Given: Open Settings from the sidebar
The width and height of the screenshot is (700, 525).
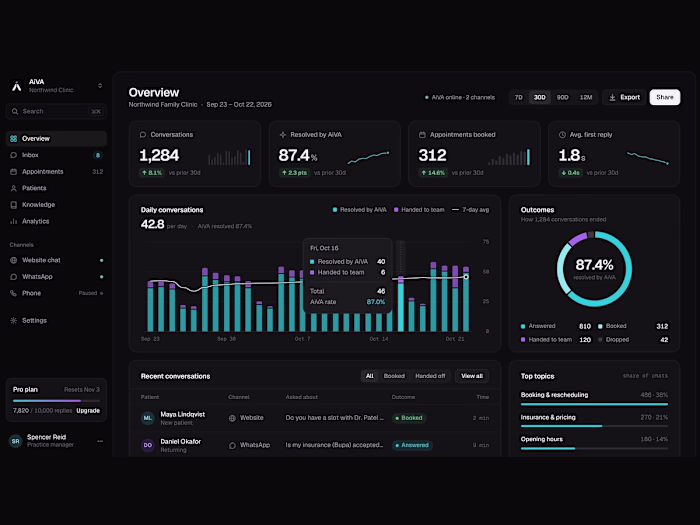Looking at the screenshot, I should tap(56, 320).
